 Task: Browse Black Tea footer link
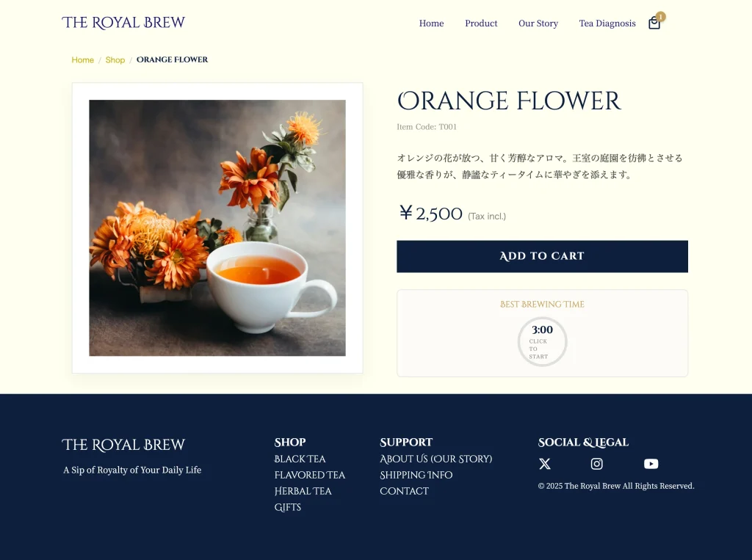click(x=300, y=459)
